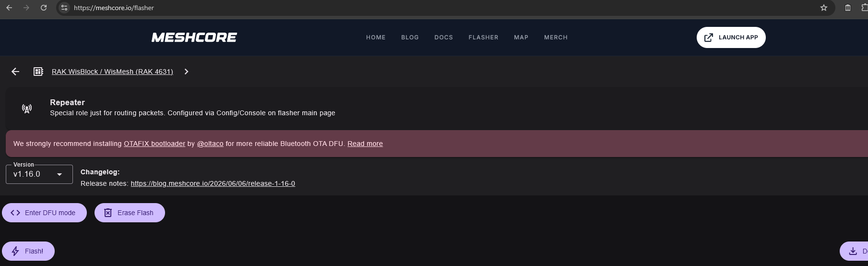Image resolution: width=868 pixels, height=266 pixels.
Task: Open the BLOG nav item
Action: coord(410,37)
